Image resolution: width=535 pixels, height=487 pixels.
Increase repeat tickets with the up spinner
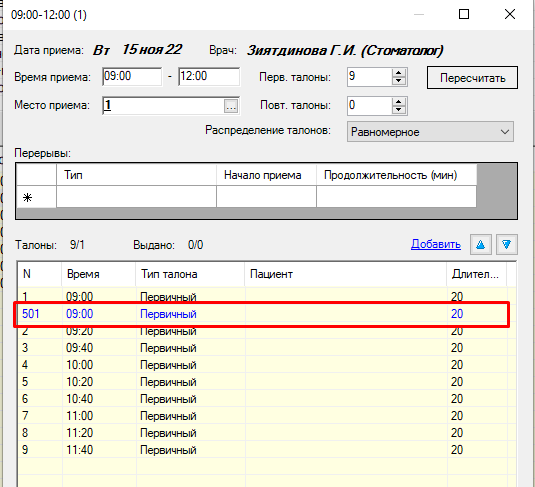coord(399,101)
